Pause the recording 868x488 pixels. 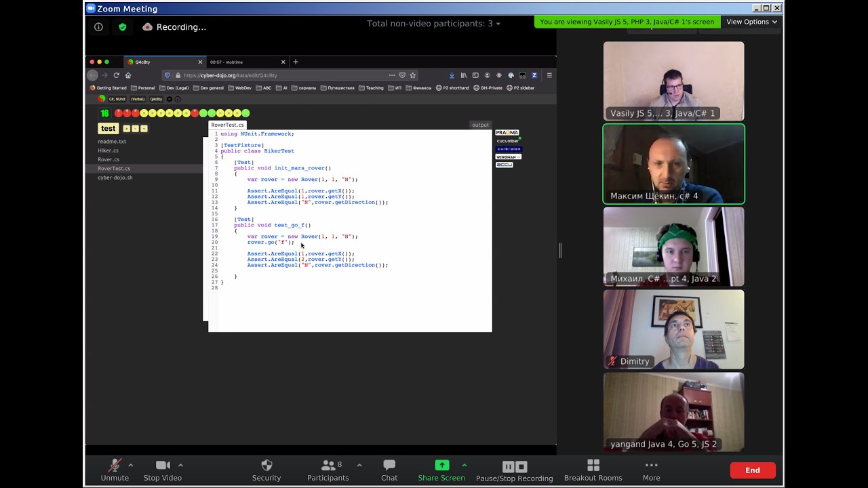tap(508, 466)
